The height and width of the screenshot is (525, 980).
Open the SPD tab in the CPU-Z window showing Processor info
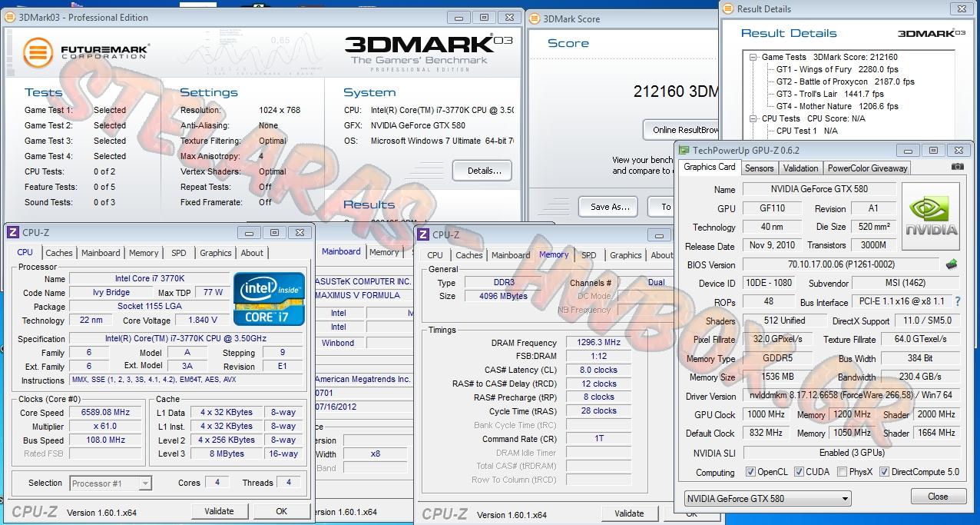[x=178, y=253]
